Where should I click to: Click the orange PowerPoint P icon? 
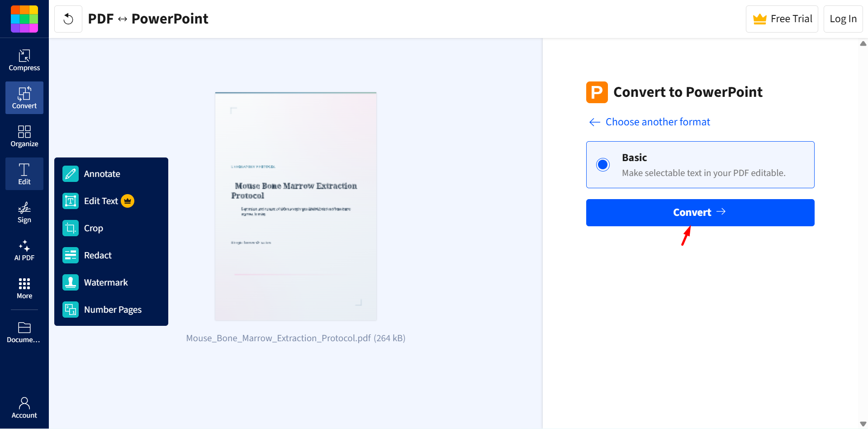(597, 92)
